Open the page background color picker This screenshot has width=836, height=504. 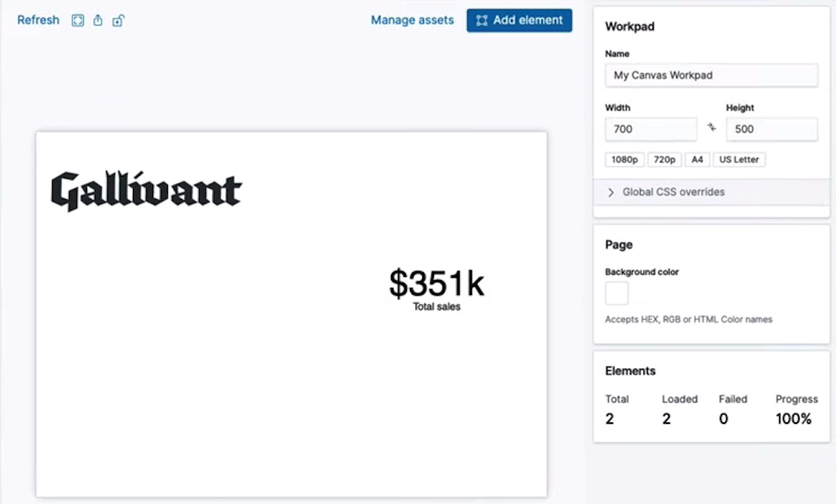point(616,292)
